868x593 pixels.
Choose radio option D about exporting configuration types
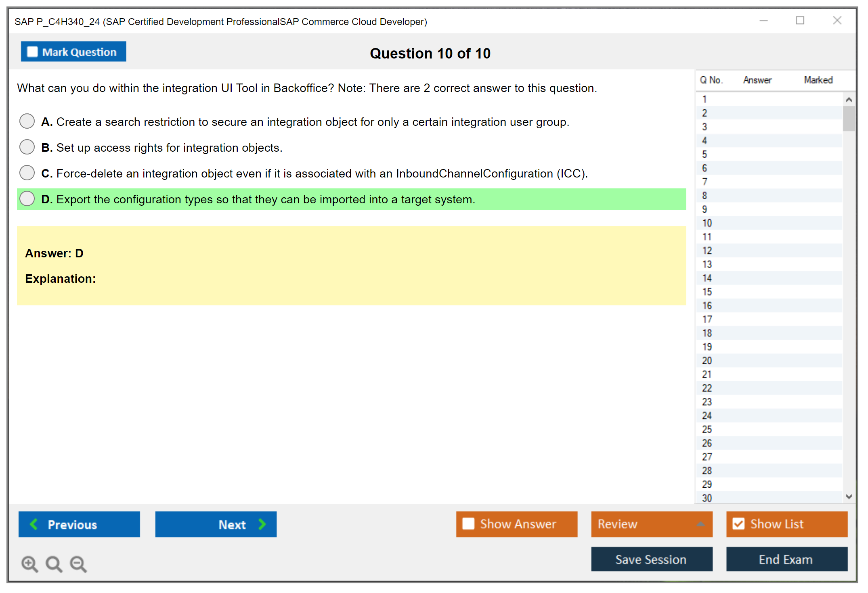coord(27,198)
